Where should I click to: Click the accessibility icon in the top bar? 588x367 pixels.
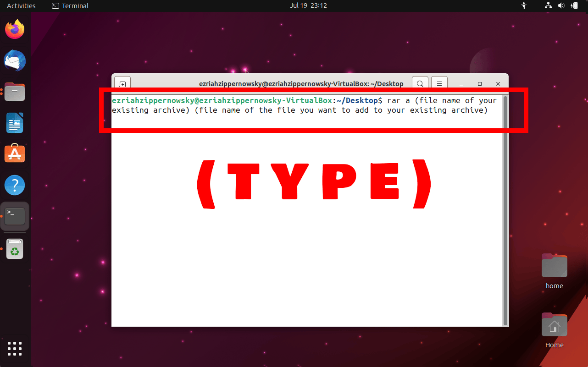pyautogui.click(x=523, y=5)
